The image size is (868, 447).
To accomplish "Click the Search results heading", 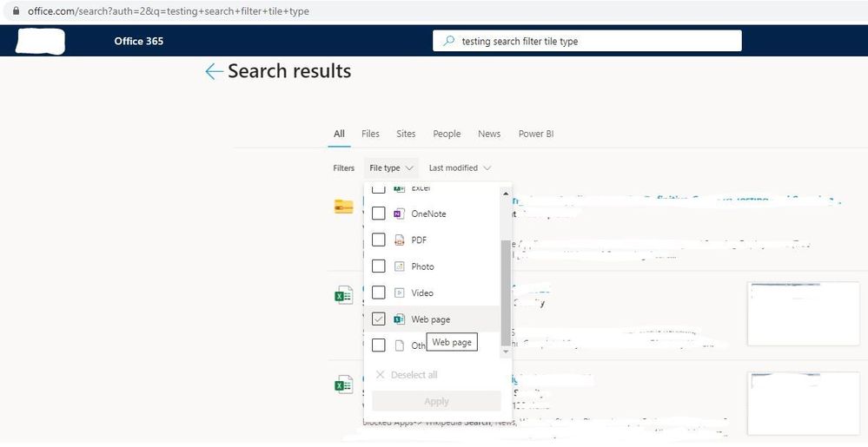I will [289, 71].
